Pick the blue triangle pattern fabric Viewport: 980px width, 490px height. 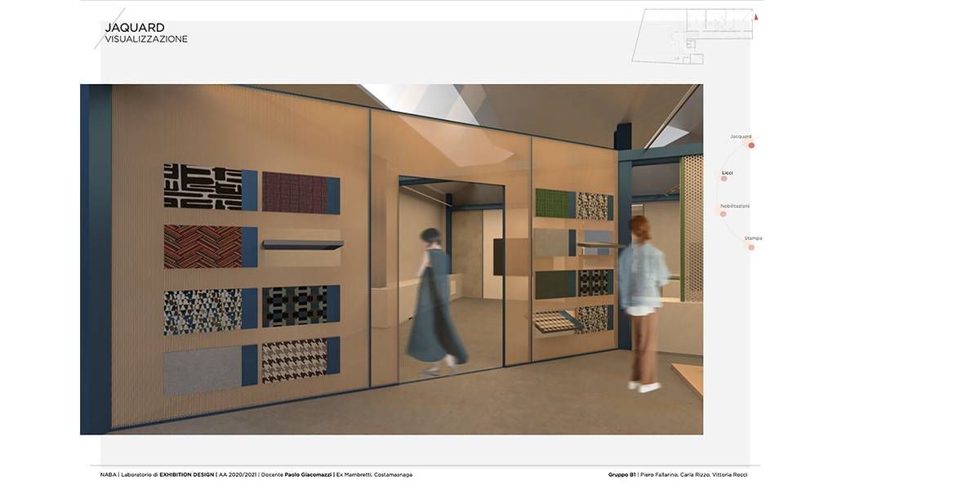[x=203, y=311]
